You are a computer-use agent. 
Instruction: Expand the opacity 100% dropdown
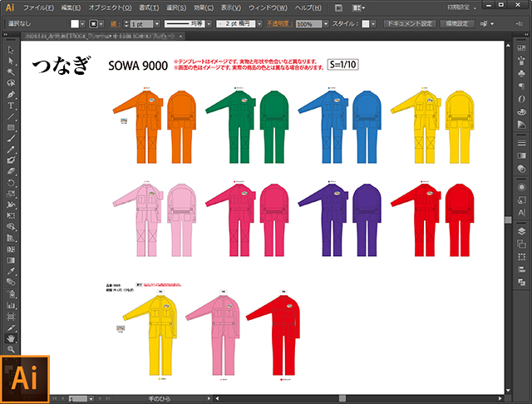326,24
